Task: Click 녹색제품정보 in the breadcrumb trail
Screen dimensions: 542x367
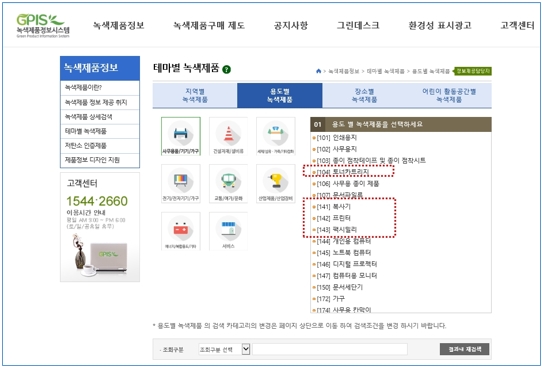Action: tap(343, 71)
